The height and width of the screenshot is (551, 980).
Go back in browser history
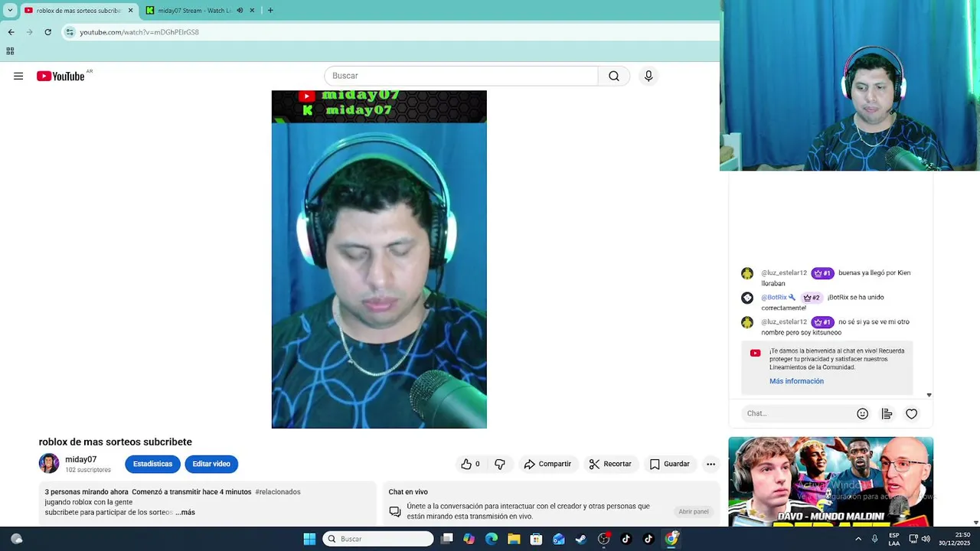[x=11, y=32]
